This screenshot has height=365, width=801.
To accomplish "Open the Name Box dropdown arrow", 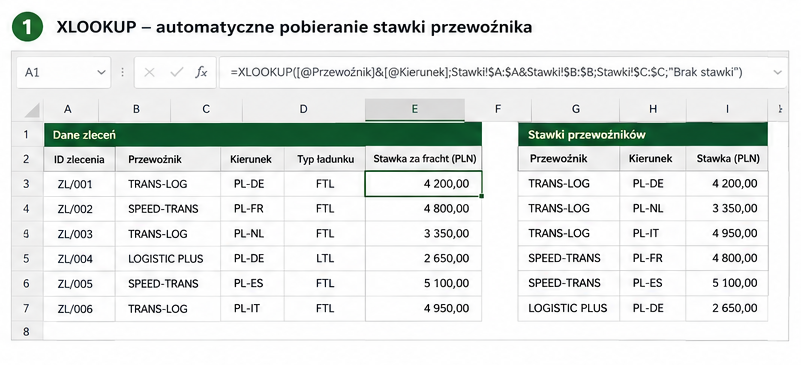I will tap(101, 73).
